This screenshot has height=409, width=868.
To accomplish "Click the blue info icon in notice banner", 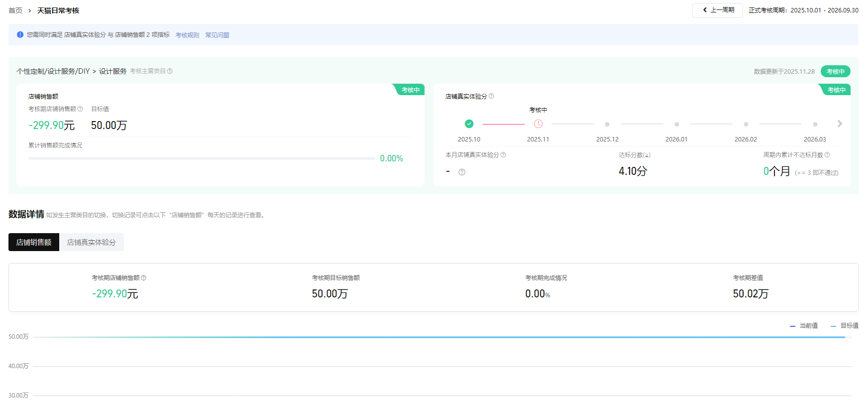I will pyautogui.click(x=20, y=35).
